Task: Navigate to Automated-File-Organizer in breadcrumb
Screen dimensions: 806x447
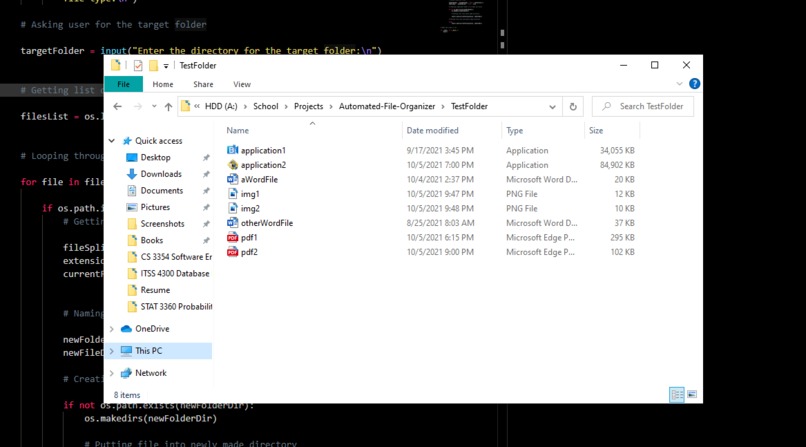Action: (x=387, y=106)
